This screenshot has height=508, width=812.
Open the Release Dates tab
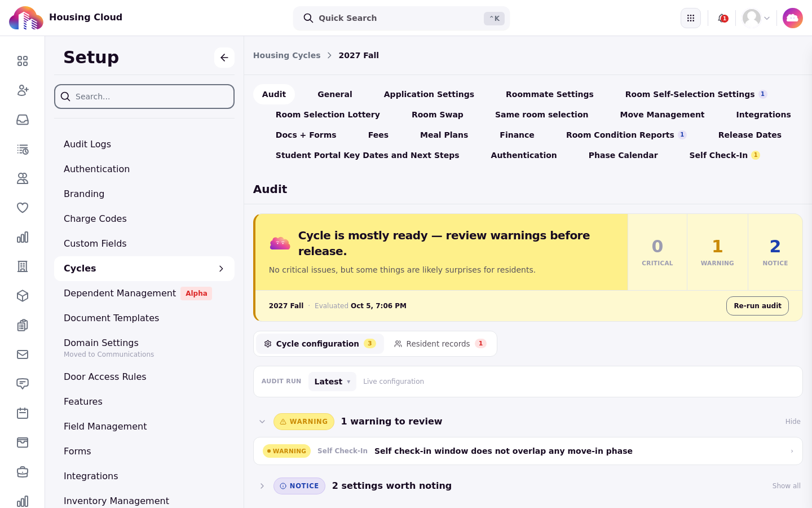tap(750, 135)
